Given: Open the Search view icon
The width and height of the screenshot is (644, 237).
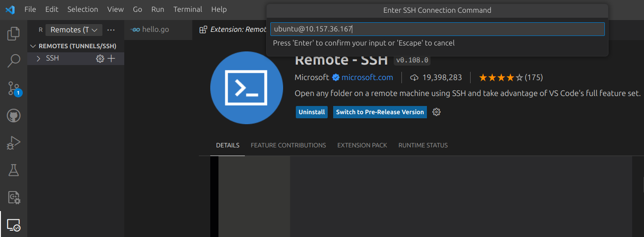Looking at the screenshot, I should tap(14, 61).
